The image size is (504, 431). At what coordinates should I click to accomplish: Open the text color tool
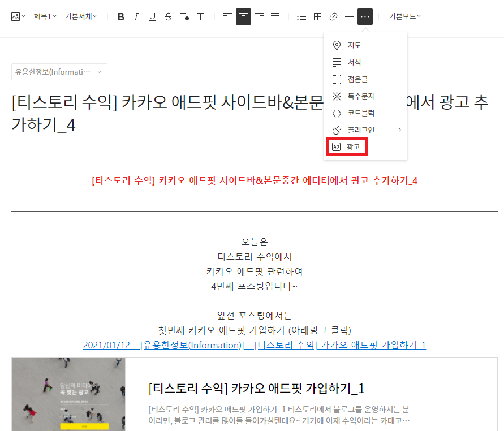point(184,17)
